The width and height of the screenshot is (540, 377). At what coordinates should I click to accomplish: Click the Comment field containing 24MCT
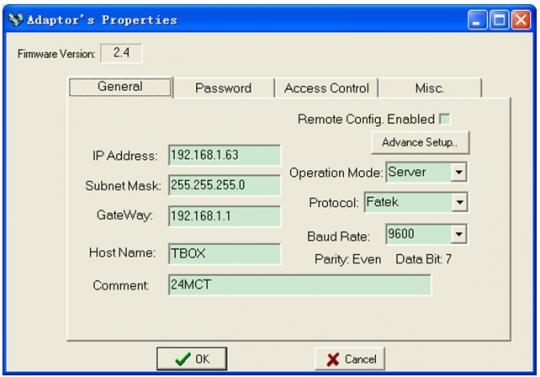pyautogui.click(x=300, y=284)
